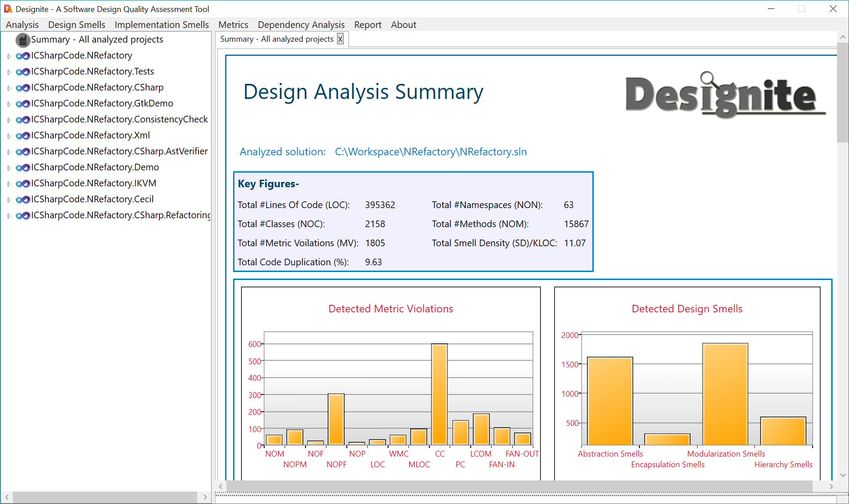Click the ICSharpCode.NRefactory.CSharp project icon
This screenshot has height=504, width=849.
click(23, 88)
